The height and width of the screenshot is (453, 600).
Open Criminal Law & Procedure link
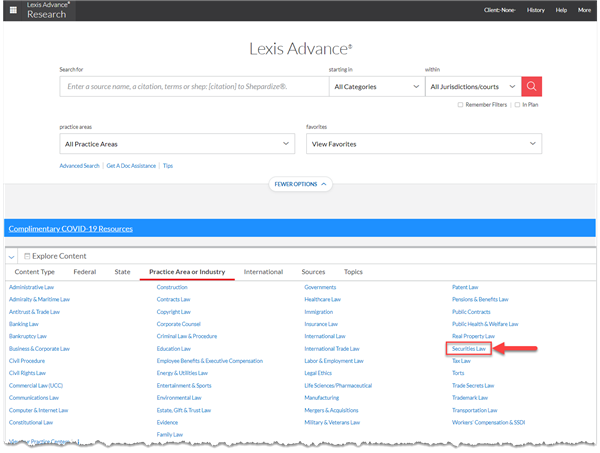point(187,336)
